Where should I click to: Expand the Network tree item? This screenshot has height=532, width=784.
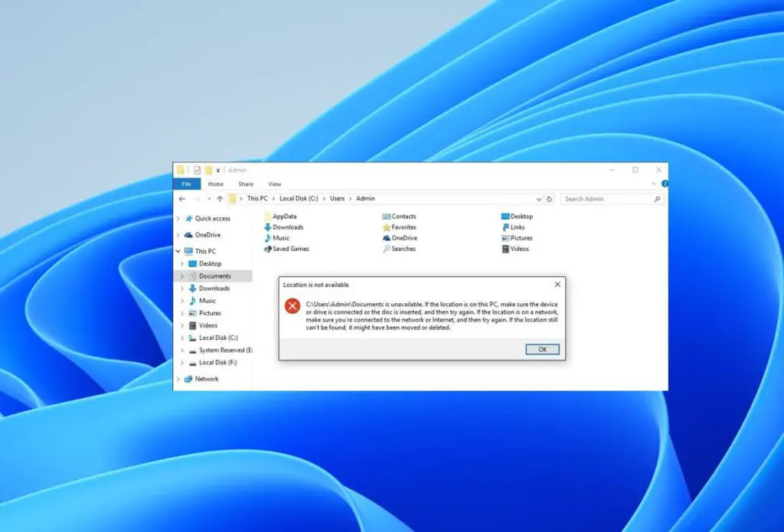click(x=178, y=378)
